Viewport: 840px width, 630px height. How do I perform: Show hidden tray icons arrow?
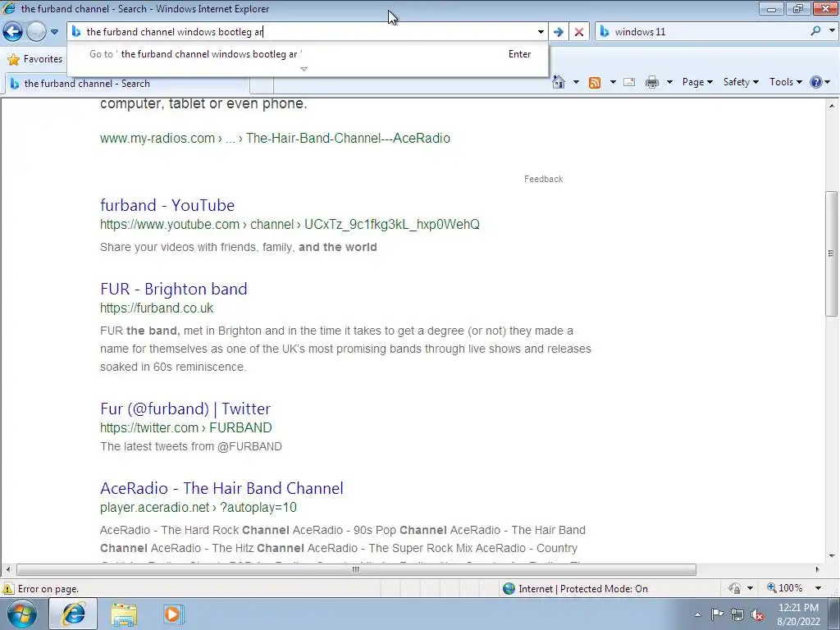[x=697, y=614]
